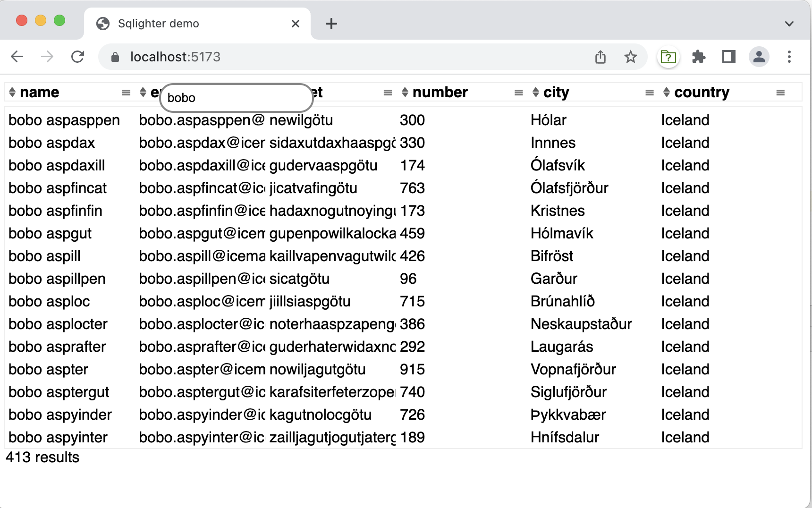The image size is (812, 508).
Task: Expand the tab search chevron
Action: pos(789,24)
